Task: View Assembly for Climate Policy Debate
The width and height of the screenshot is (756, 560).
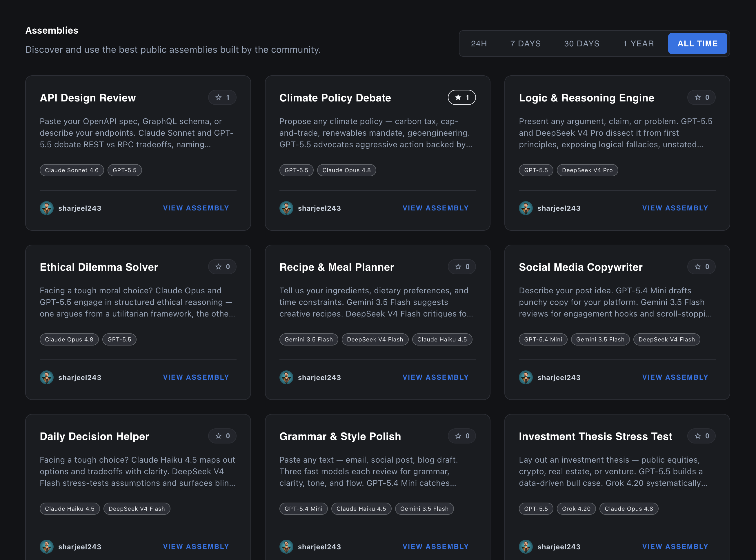Action: [x=435, y=208]
